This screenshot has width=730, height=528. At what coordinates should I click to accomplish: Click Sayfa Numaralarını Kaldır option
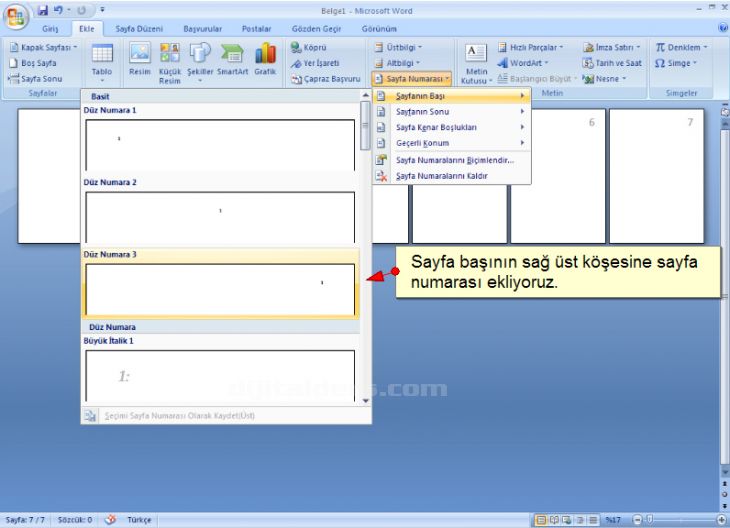tap(452, 176)
